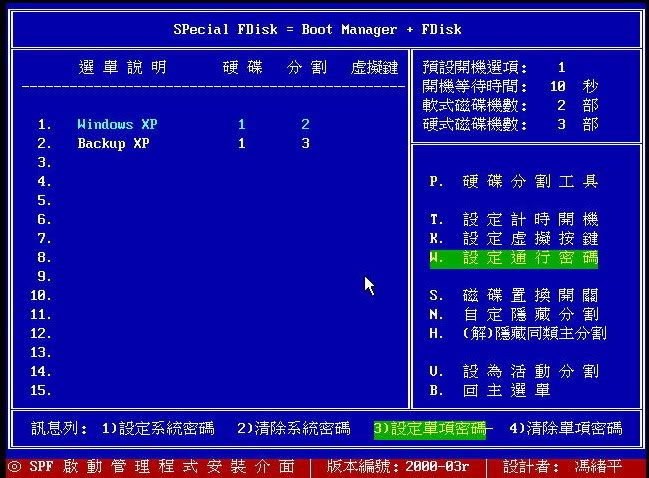Open P. 硬碟分割工具 menu item
The height and width of the screenshot is (478, 649).
[x=514, y=181]
